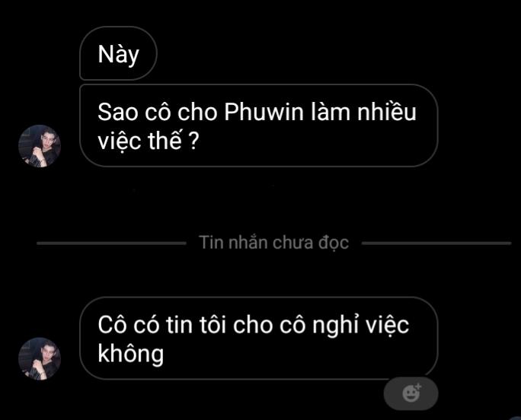
Task: Select the "Này" message bubble
Action: pyautogui.click(x=118, y=53)
